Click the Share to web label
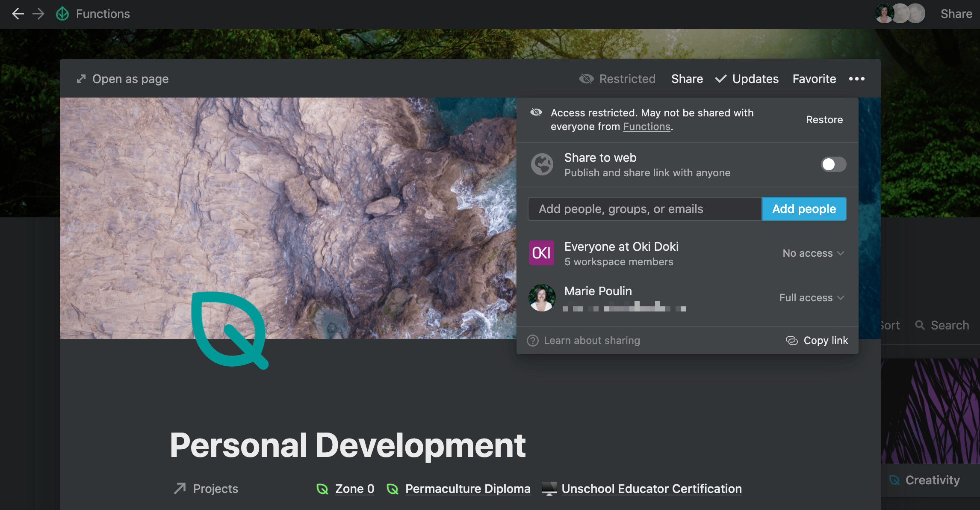This screenshot has width=980, height=510. click(600, 157)
